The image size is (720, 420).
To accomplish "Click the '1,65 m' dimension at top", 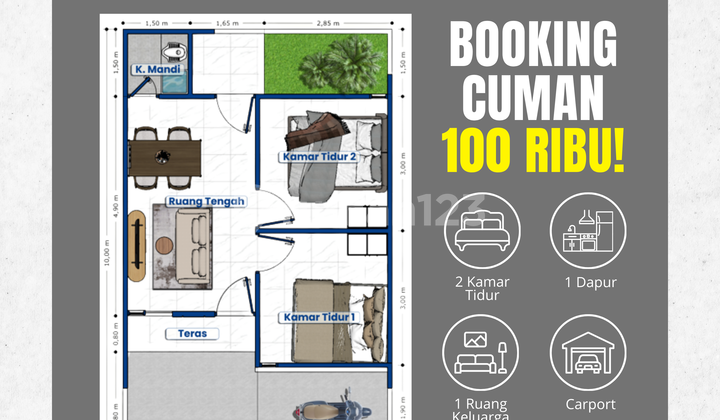I will [x=227, y=23].
